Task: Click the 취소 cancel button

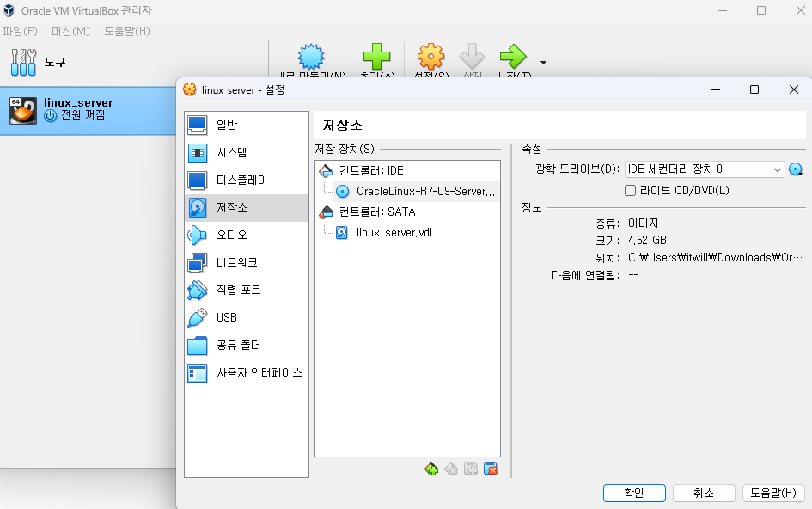Action: point(704,493)
